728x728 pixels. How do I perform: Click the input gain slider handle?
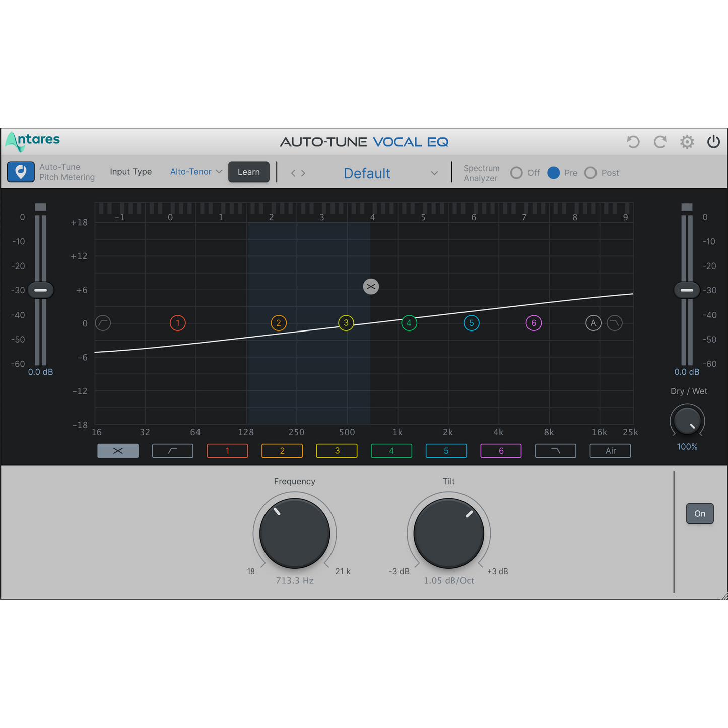point(41,290)
